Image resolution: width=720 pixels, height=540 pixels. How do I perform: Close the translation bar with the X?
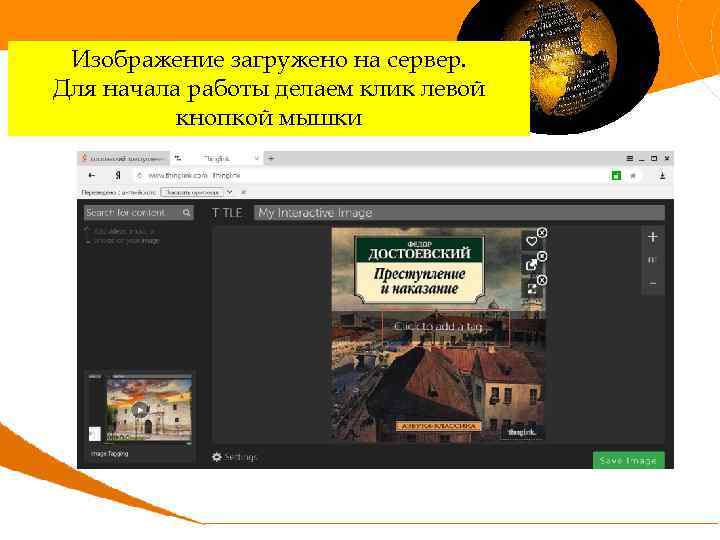click(x=243, y=192)
